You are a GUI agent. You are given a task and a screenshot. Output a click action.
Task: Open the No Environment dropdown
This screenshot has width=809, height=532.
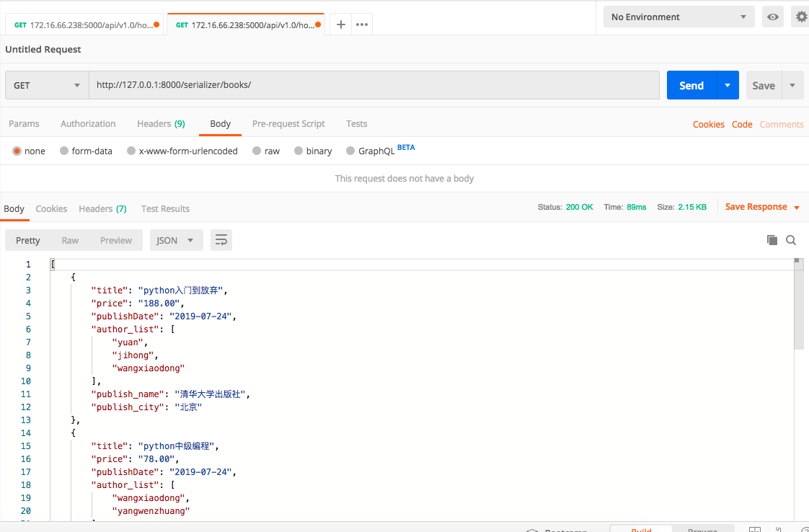pos(679,17)
